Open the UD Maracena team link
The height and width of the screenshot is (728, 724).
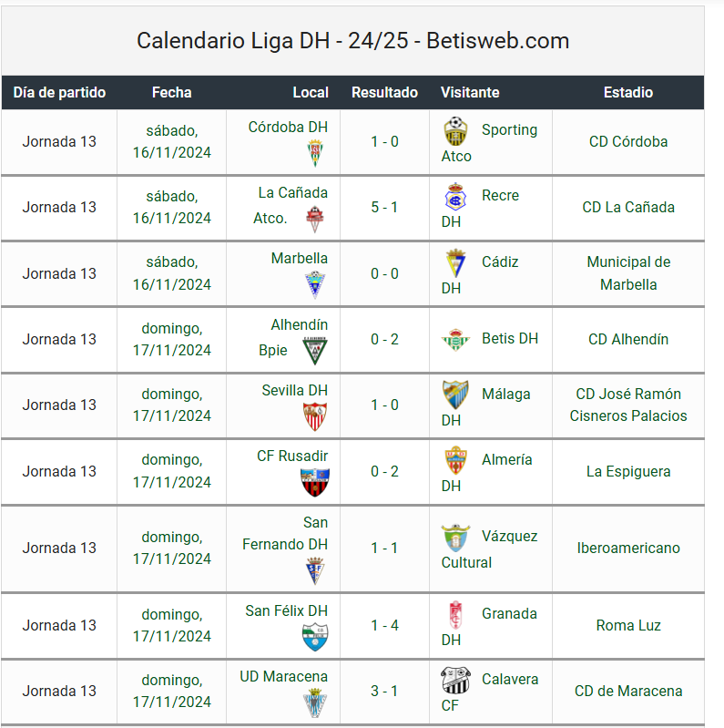[x=283, y=676]
